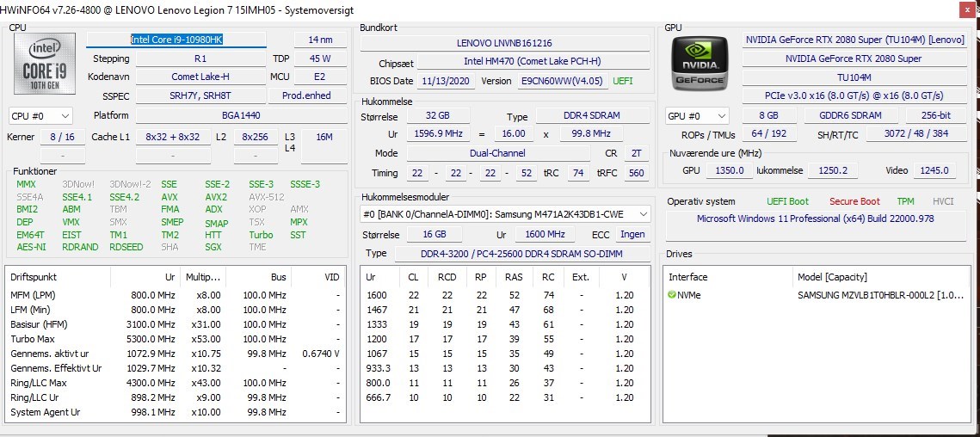The height and width of the screenshot is (437, 980).
Task: Click the NVIDIA GeForce logo
Action: pyautogui.click(x=700, y=64)
